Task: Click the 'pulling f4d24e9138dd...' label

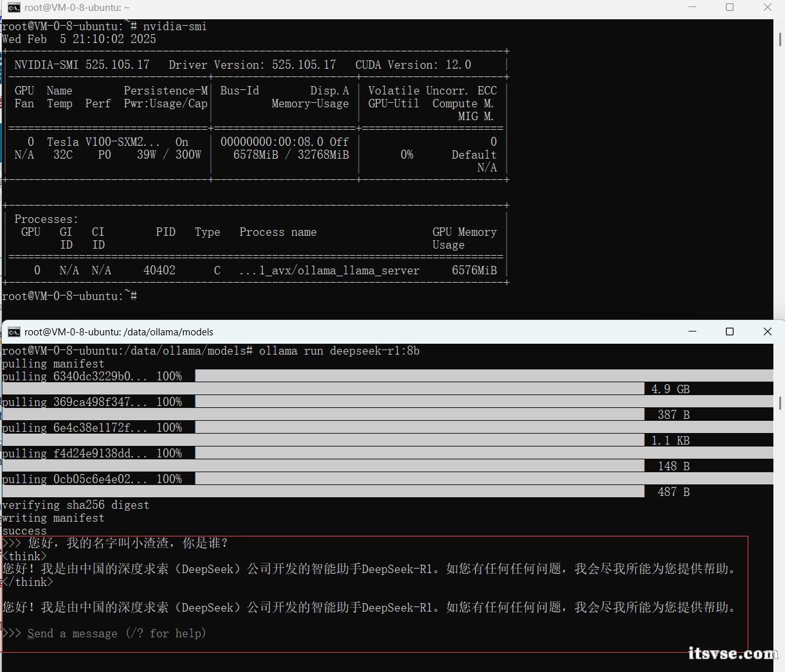Action: [75, 454]
